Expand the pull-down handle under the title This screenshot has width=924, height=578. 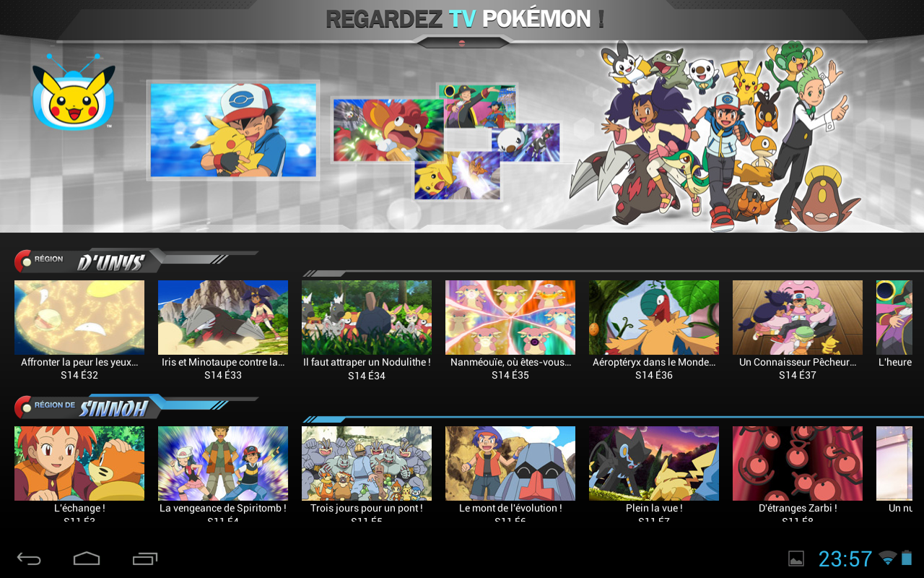(x=462, y=43)
